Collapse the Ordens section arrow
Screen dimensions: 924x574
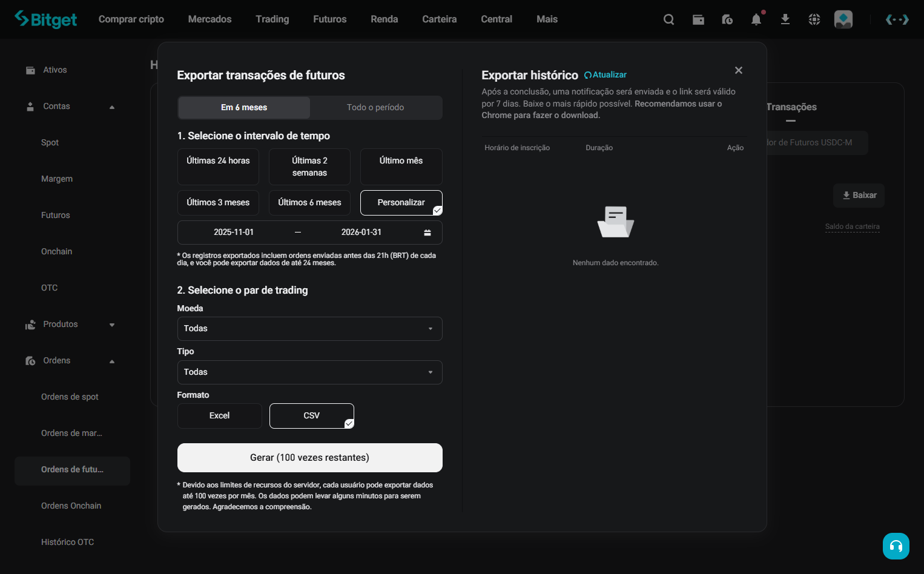coord(112,361)
